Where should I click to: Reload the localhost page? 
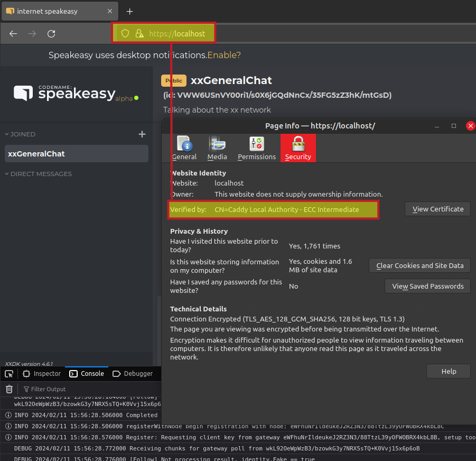tap(51, 34)
